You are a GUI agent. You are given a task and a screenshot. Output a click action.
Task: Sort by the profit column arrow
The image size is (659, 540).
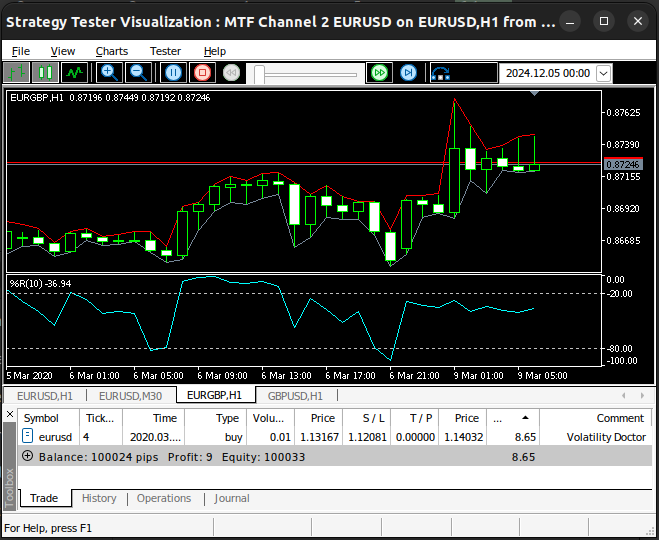pos(525,418)
